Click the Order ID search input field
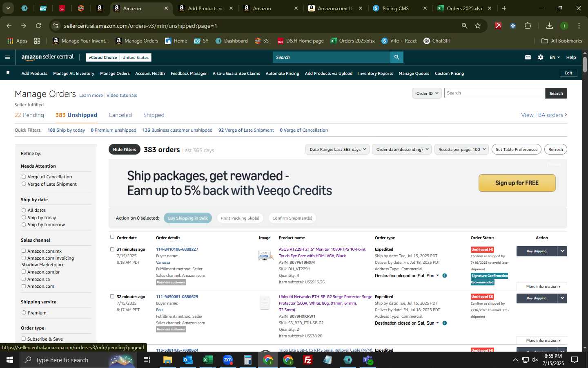 click(x=494, y=93)
